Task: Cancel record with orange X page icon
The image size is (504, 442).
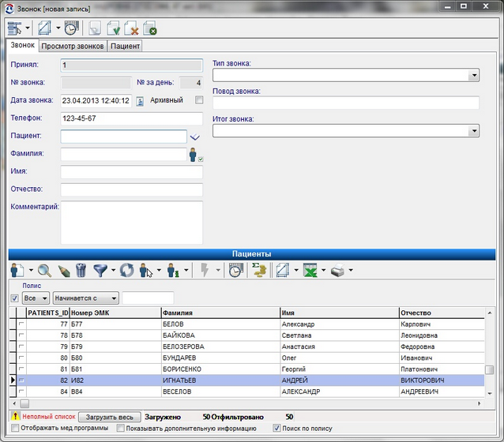Action: coord(131,28)
